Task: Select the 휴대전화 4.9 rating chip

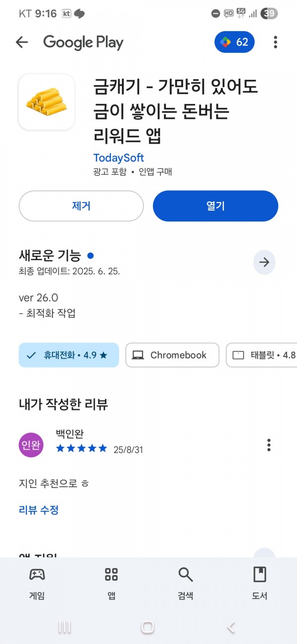Action: point(69,355)
